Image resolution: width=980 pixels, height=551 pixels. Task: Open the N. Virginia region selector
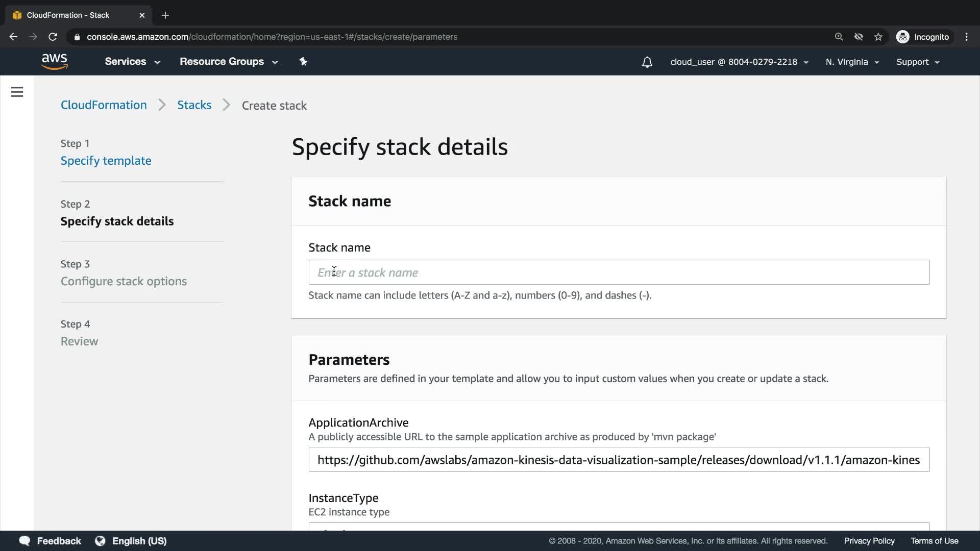click(852, 62)
